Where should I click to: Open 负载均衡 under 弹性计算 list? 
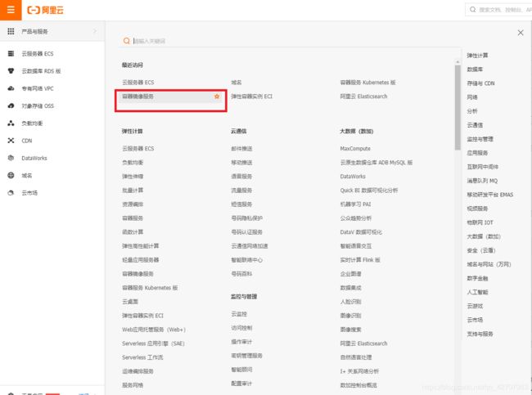(x=133, y=163)
